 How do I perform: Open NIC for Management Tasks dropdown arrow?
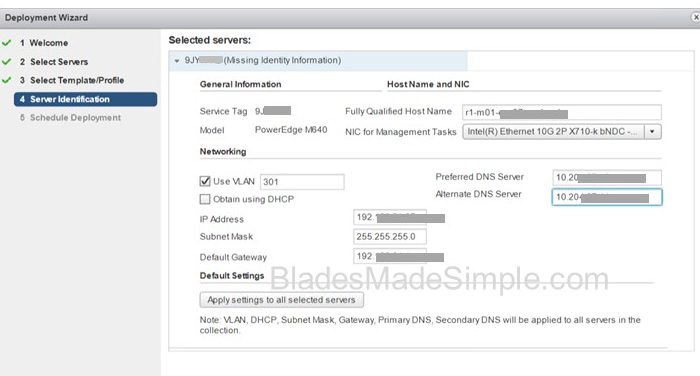click(652, 132)
